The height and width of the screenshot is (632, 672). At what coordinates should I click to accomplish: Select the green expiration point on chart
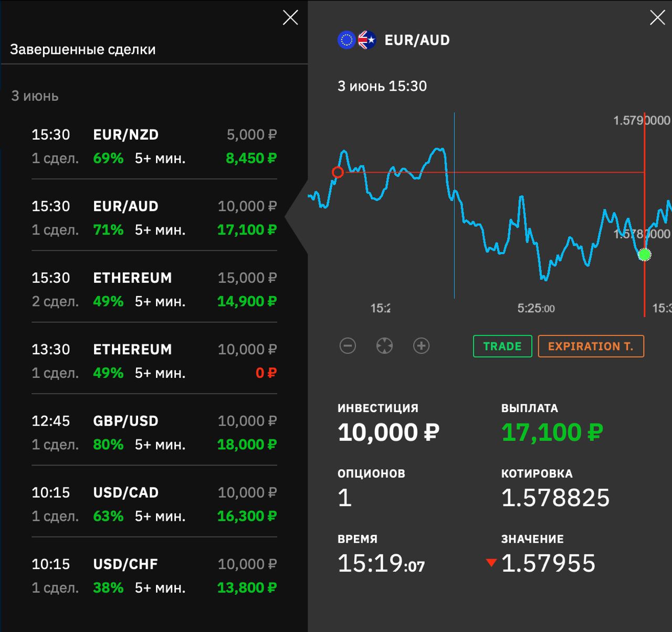coord(644,255)
